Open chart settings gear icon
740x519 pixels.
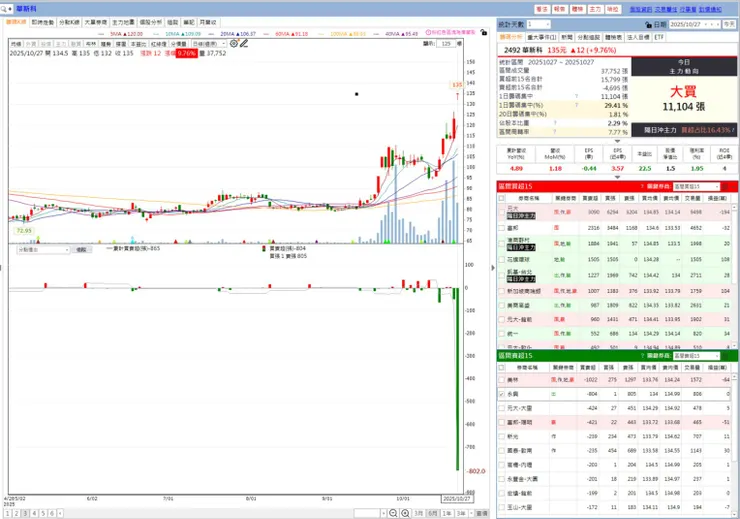(234, 43)
